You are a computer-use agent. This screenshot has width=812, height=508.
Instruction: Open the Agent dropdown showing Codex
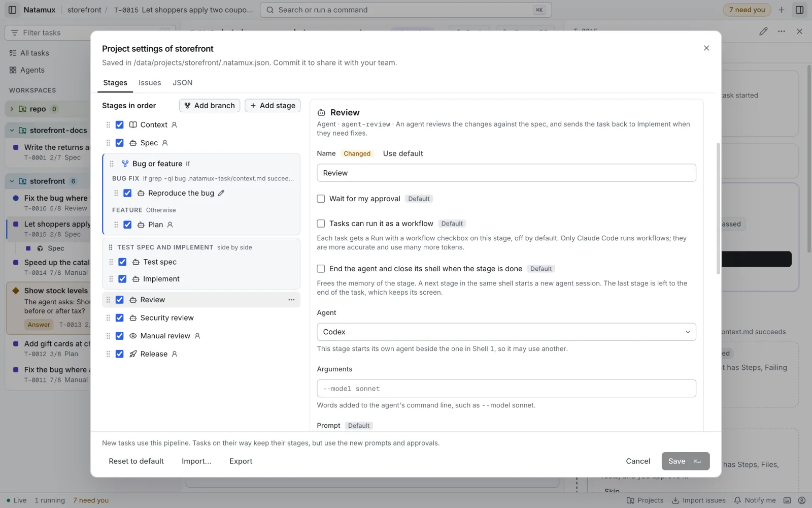(x=506, y=332)
